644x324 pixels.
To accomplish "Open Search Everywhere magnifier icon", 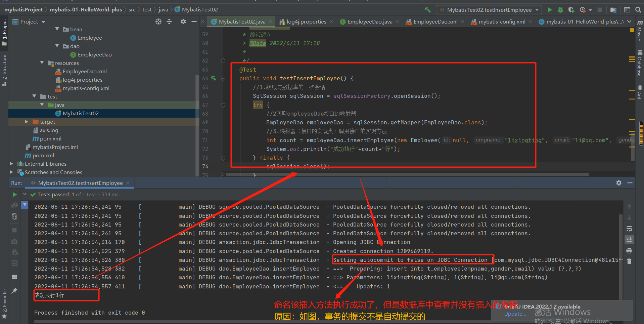I will click(638, 10).
